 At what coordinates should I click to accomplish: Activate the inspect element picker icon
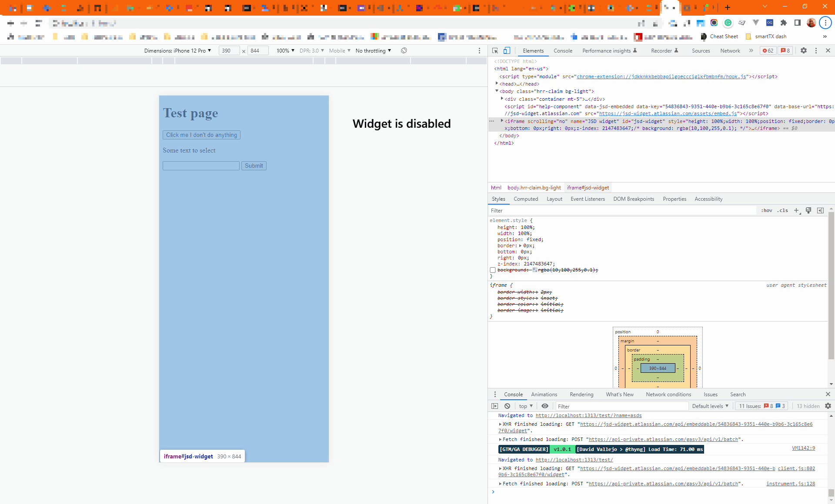(x=495, y=51)
